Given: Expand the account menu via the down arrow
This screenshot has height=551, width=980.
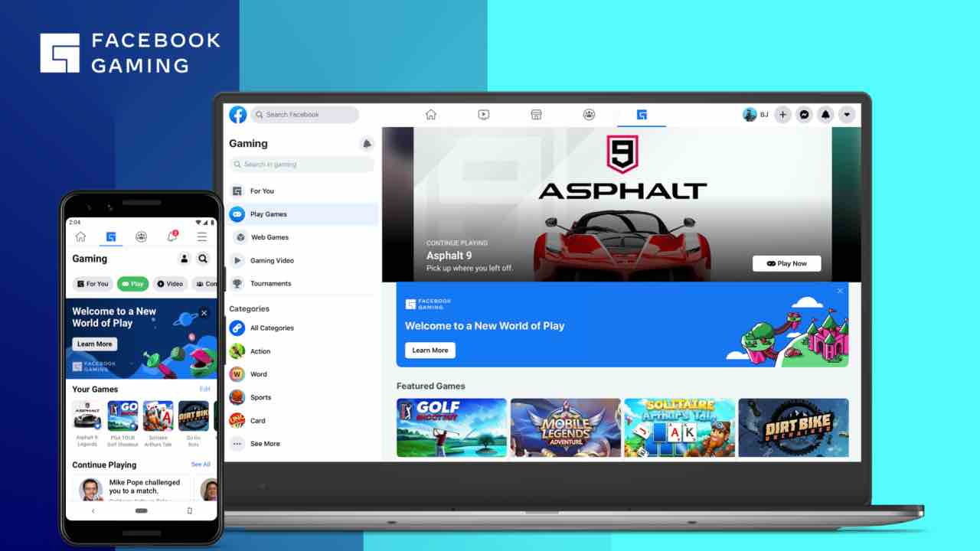Looking at the screenshot, I should click(847, 114).
